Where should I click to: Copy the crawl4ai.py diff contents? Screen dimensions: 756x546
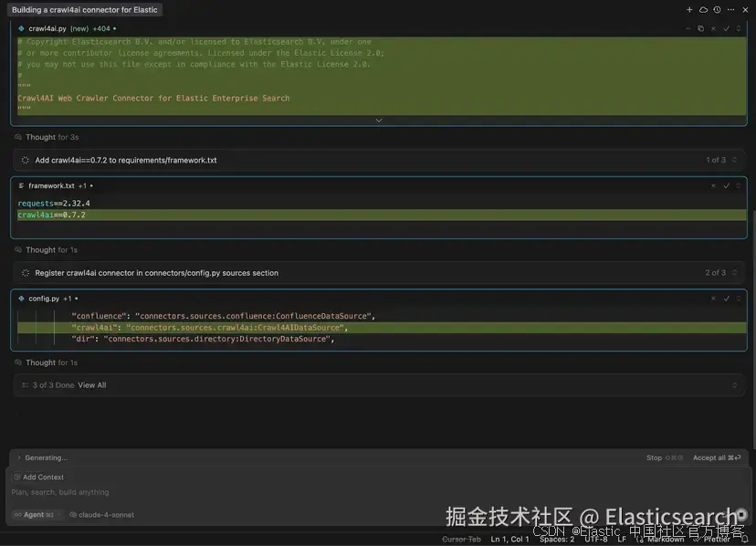pyautogui.click(x=700, y=28)
